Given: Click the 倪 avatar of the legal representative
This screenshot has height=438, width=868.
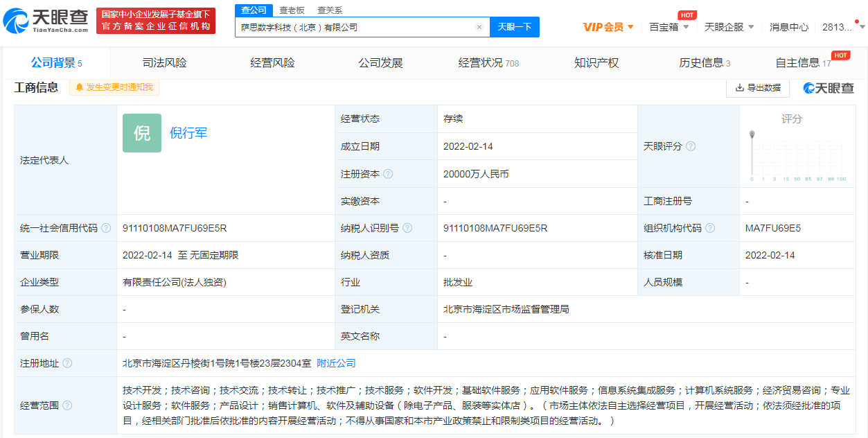Looking at the screenshot, I should 141,132.
